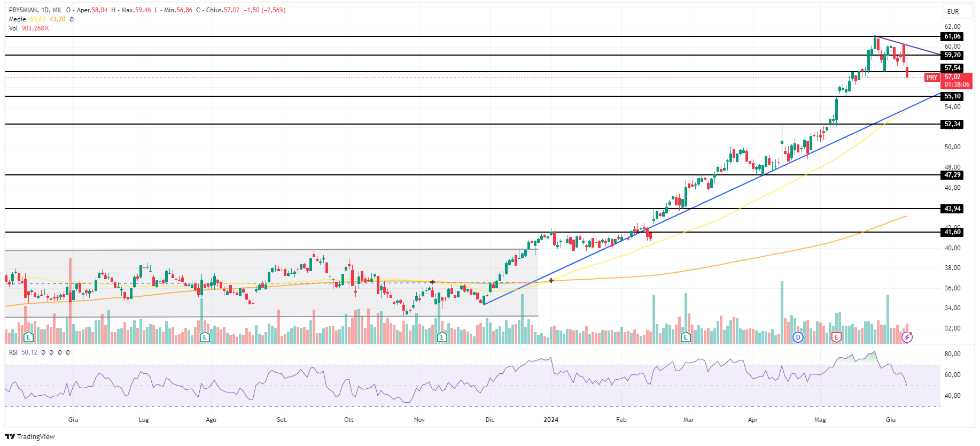Click the red earnings E marker
980x446 pixels.
(836, 337)
